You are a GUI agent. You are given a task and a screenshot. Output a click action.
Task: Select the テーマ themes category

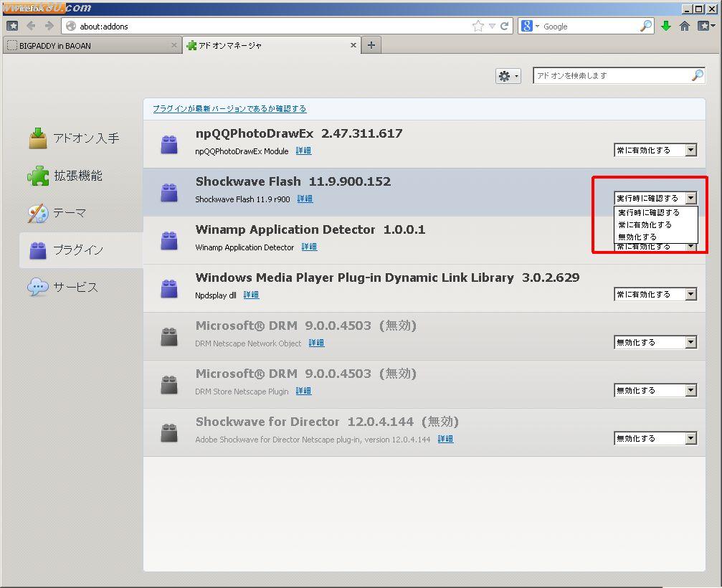(69, 213)
